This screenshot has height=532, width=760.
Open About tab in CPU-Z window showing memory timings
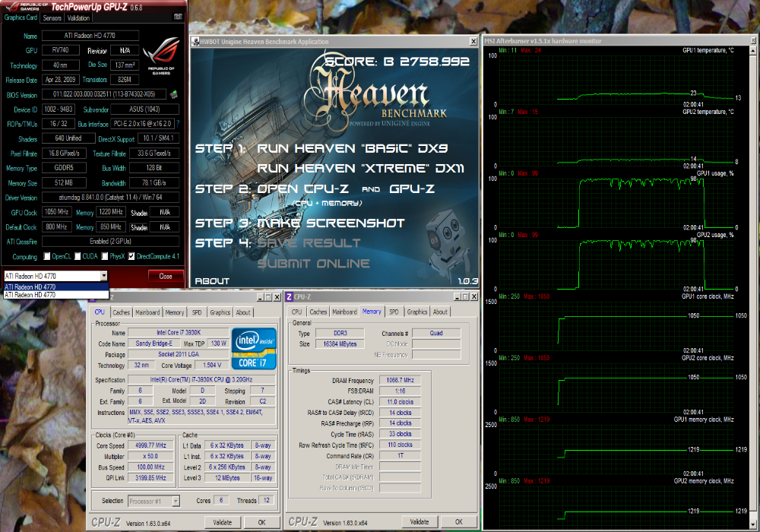point(440,312)
